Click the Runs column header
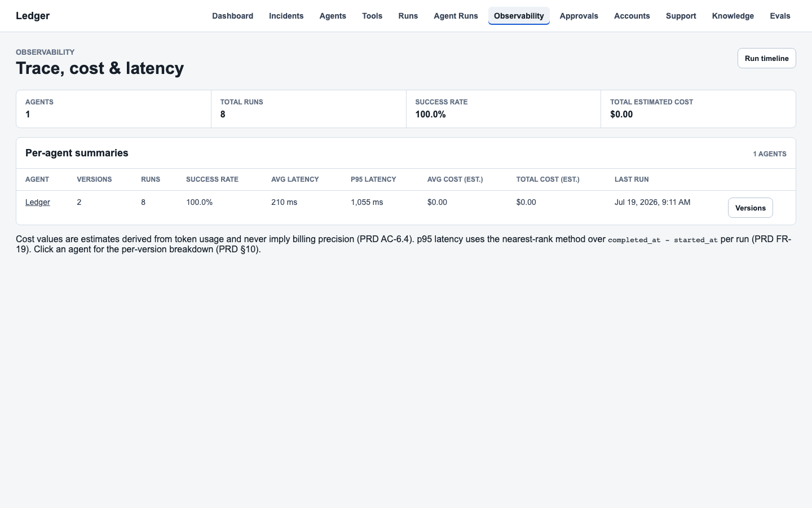The width and height of the screenshot is (812, 508). tap(151, 179)
